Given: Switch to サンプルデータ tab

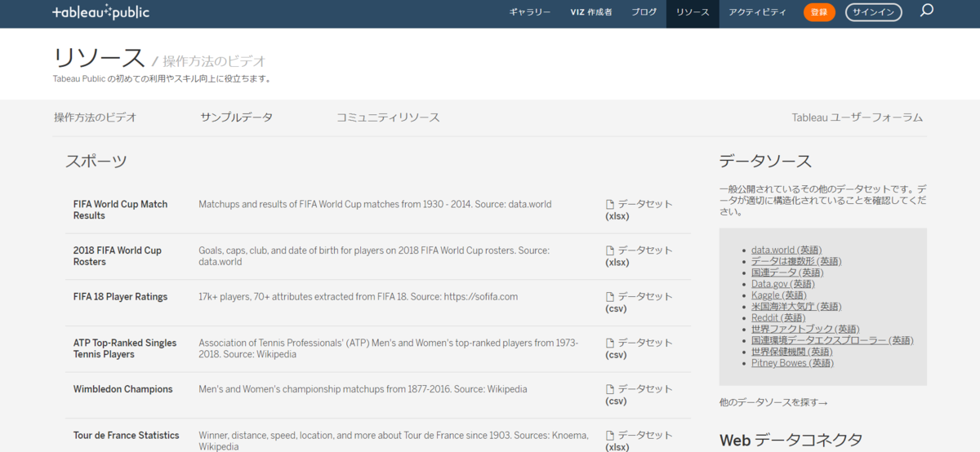Looking at the screenshot, I should coord(237,117).
